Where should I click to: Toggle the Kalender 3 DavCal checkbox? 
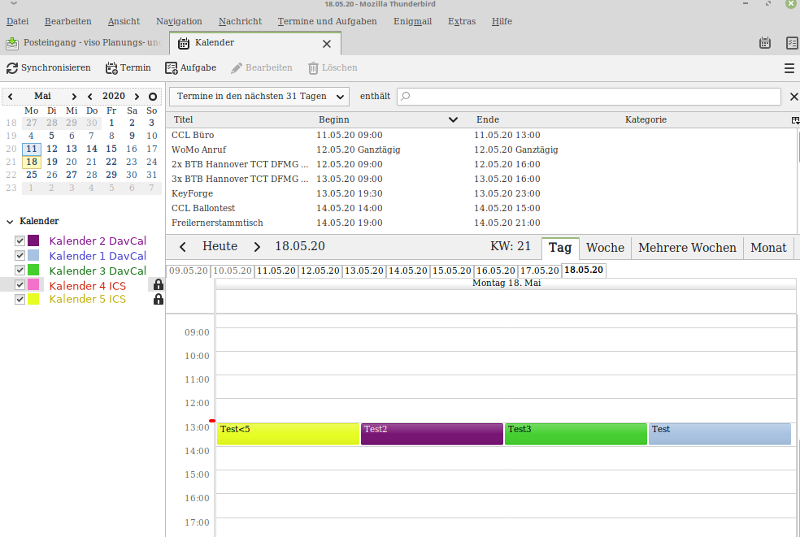(20, 271)
